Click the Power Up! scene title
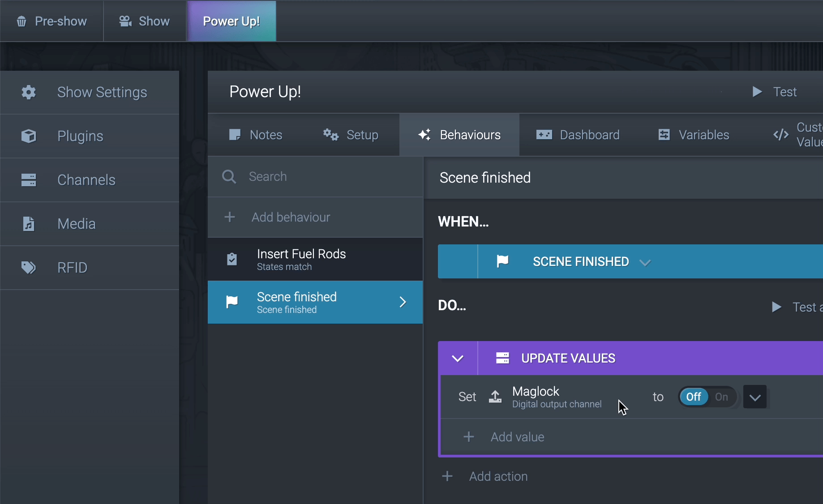 click(x=265, y=92)
